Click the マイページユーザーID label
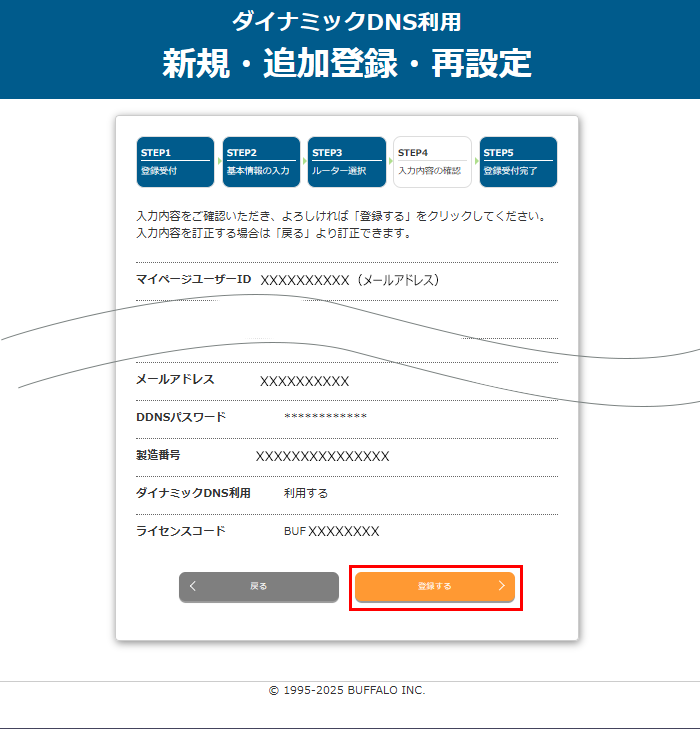The height and width of the screenshot is (729, 700). pyautogui.click(x=193, y=279)
